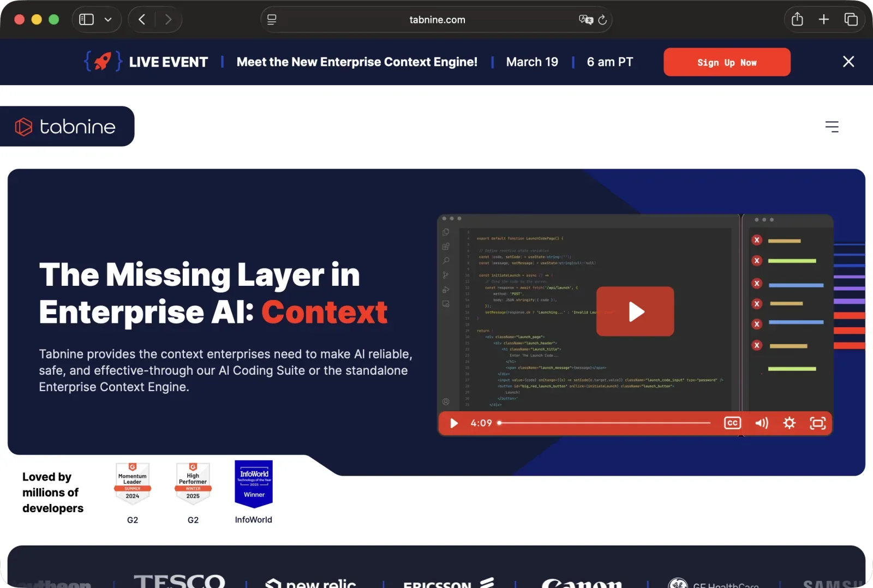Mute the video volume
Screen dimensions: 873x588
pos(761,423)
